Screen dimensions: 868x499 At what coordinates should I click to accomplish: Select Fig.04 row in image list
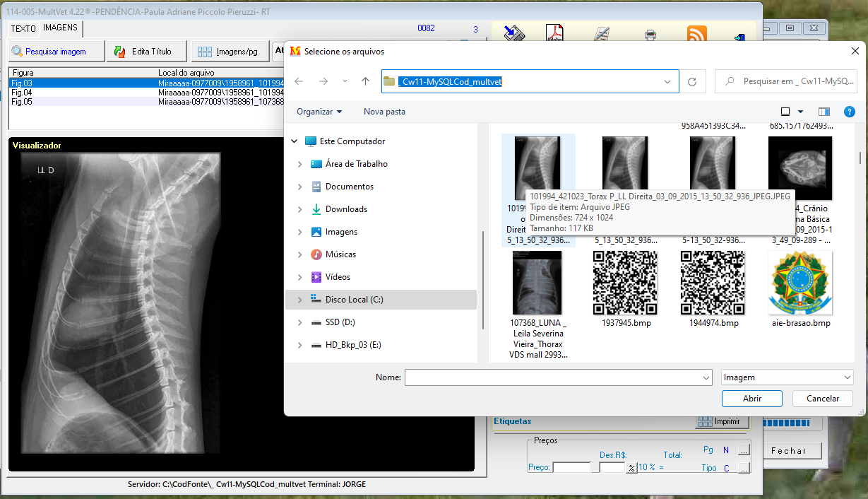tap(22, 93)
